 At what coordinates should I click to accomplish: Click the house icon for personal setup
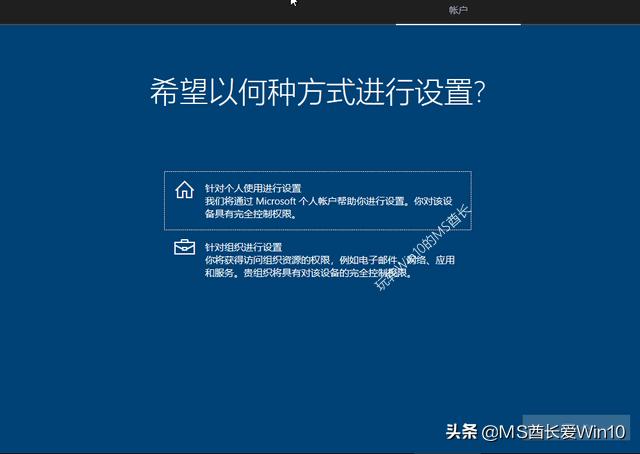pos(184,190)
